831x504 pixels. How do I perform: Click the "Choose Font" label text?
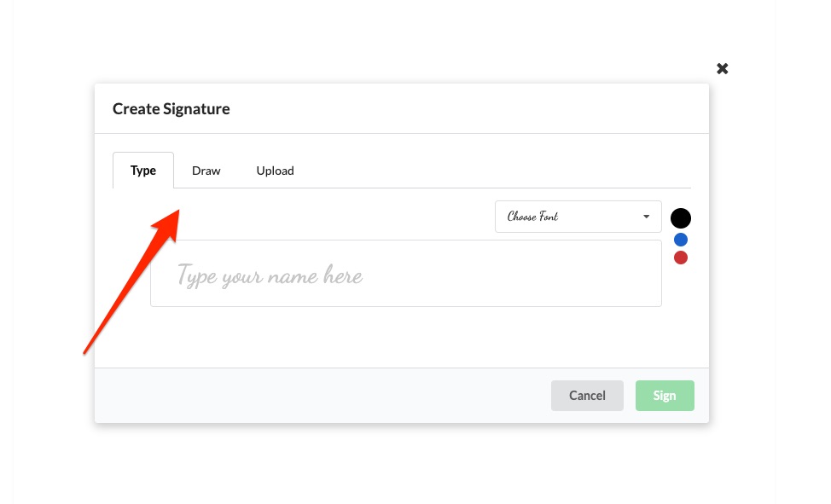[x=532, y=217]
